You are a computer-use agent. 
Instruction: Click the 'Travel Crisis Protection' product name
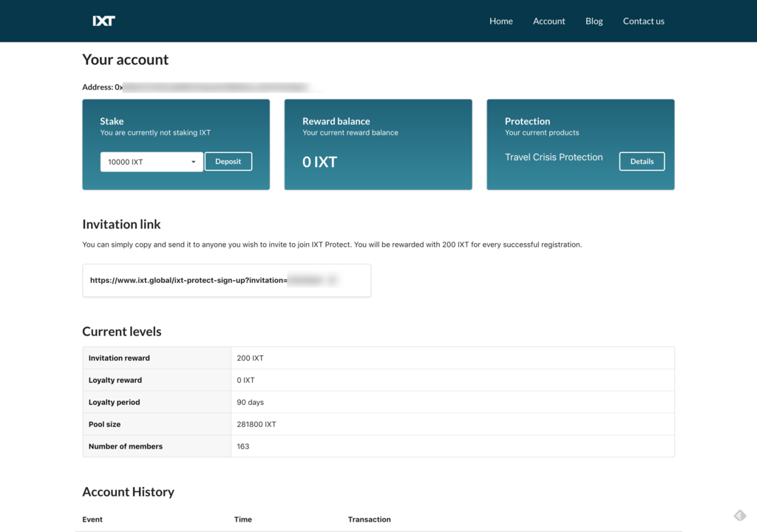[554, 157]
